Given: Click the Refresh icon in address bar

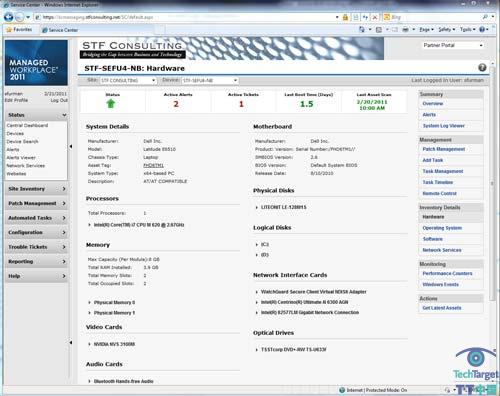Looking at the screenshot, I should click(x=365, y=17).
